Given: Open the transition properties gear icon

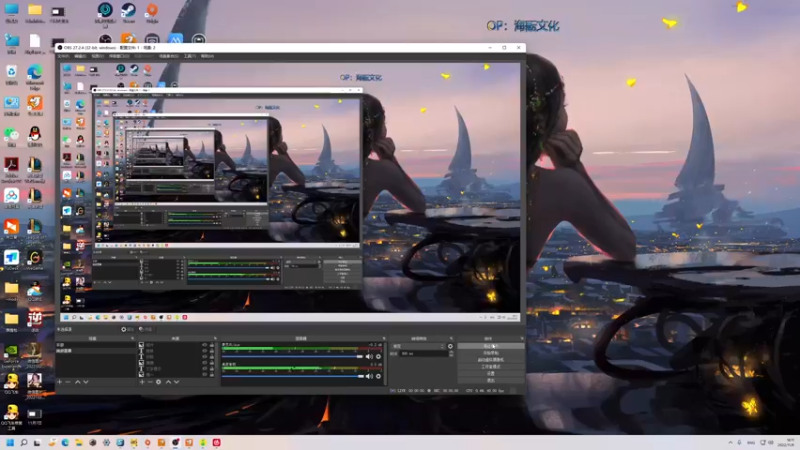Looking at the screenshot, I should tap(450, 346).
